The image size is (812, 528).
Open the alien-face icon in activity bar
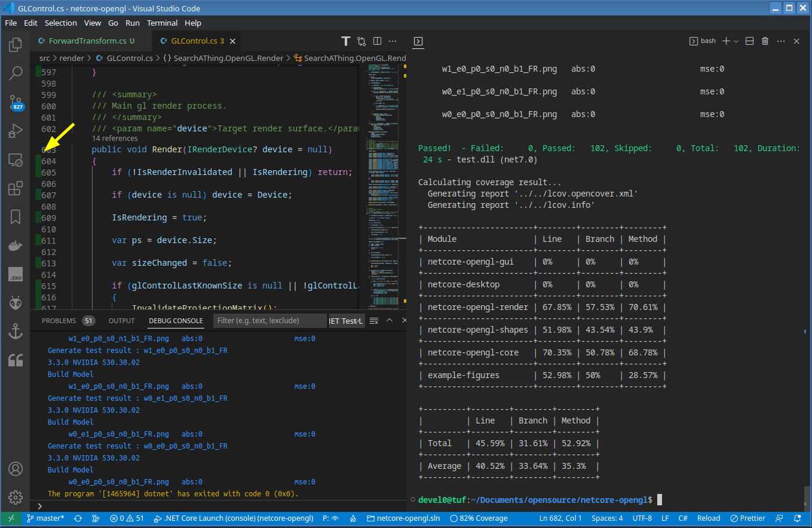16,303
